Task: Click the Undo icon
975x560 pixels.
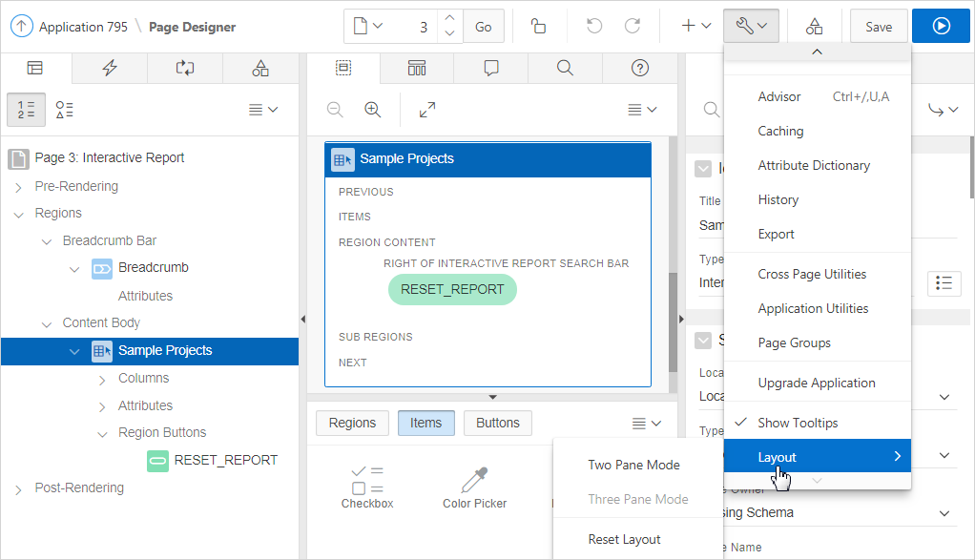Action: 594,26
